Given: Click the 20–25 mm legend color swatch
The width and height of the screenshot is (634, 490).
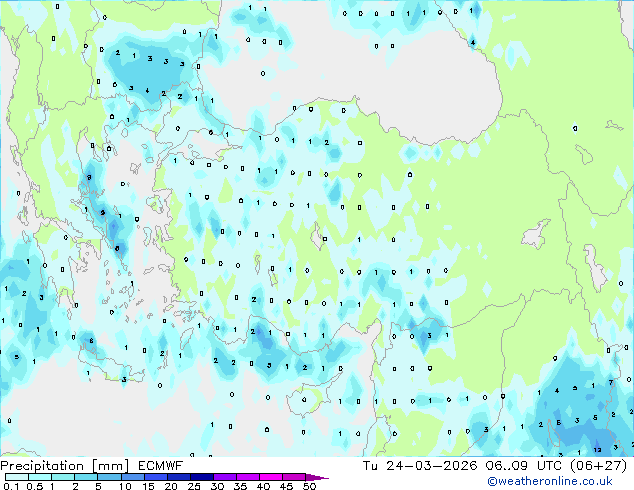Looking at the screenshot, I should pyautogui.click(x=178, y=477).
